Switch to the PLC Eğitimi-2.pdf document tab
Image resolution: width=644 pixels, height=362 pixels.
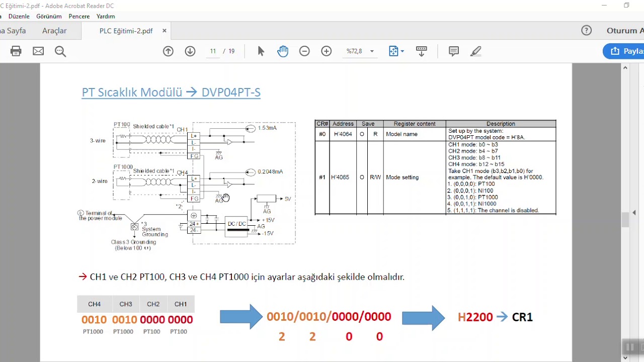126,31
